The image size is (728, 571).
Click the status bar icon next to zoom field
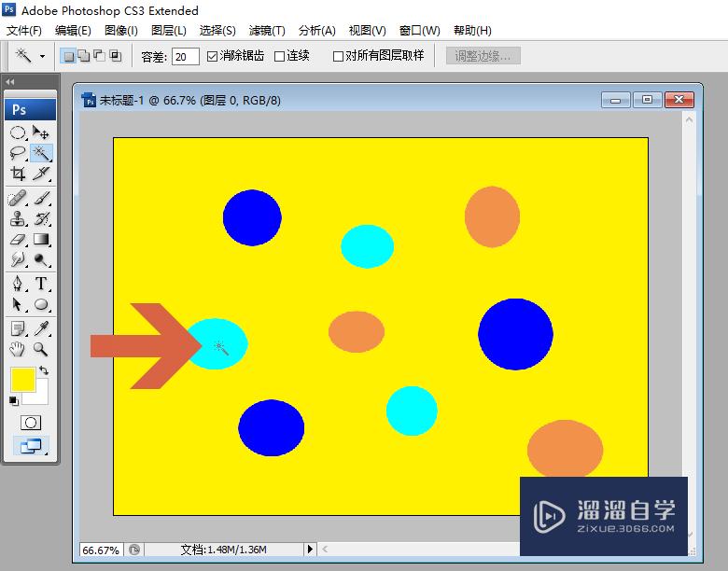coord(134,550)
